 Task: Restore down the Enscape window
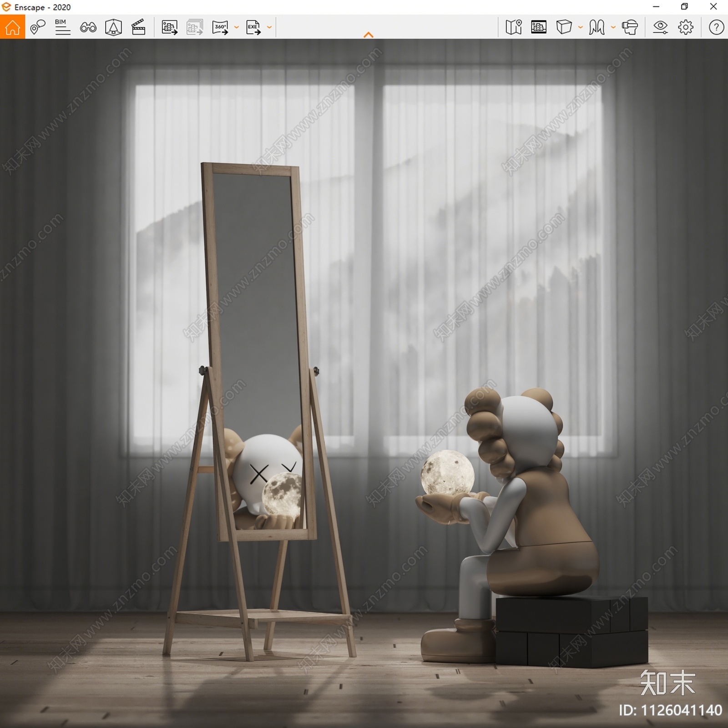(x=684, y=7)
